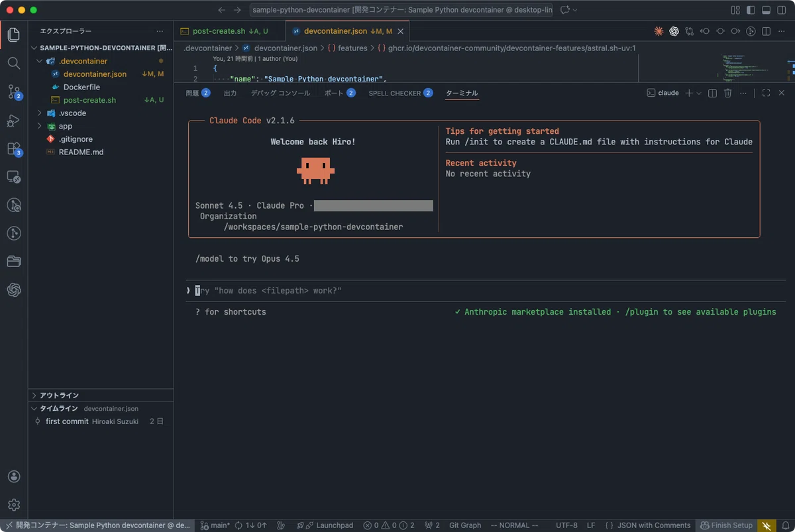Launch Claude Code from editor toolbar icon

659,31
